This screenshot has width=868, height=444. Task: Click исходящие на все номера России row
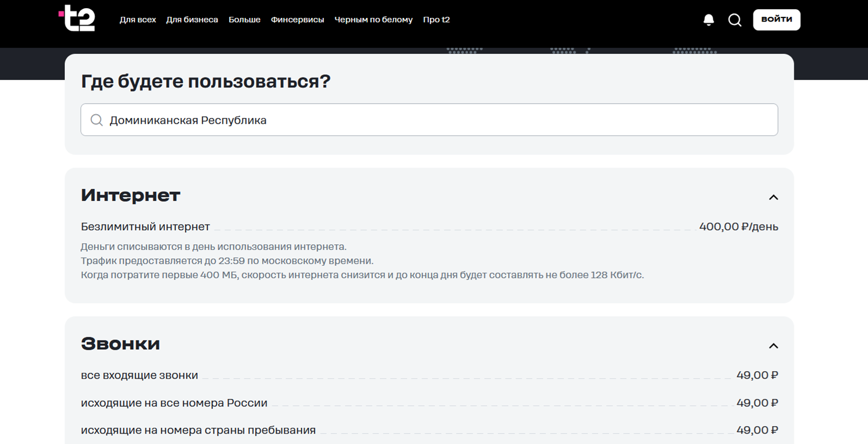click(429, 403)
